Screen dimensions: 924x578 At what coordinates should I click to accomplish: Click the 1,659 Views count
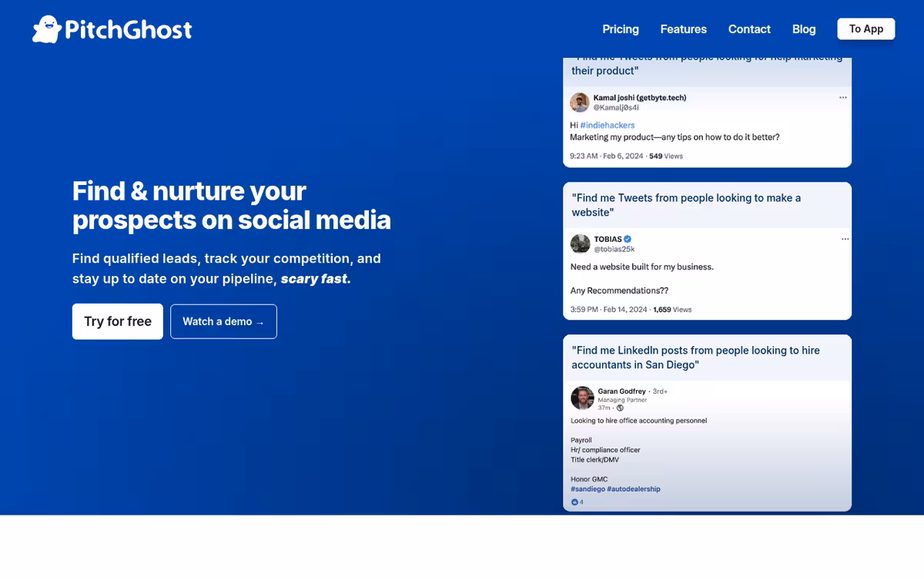point(672,310)
